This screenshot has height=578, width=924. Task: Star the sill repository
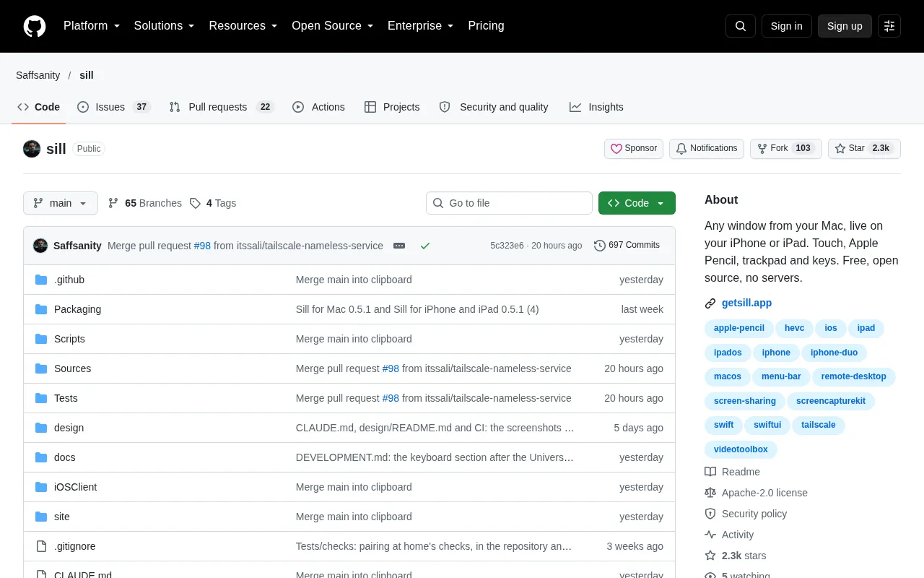point(864,149)
